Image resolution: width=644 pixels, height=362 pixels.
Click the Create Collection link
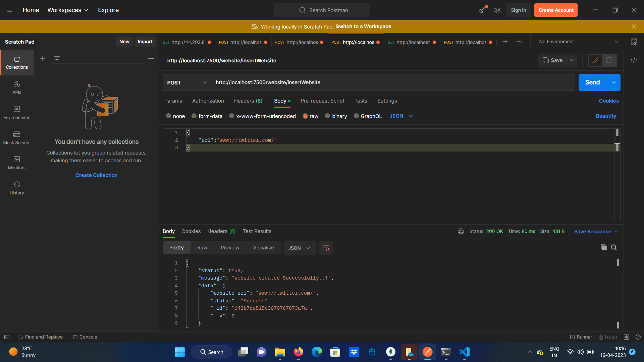(96, 175)
